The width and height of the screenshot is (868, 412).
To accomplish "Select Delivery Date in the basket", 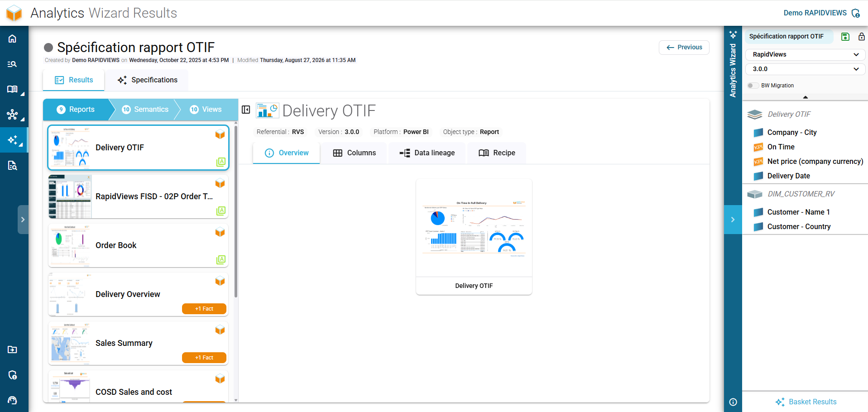I will click(789, 176).
